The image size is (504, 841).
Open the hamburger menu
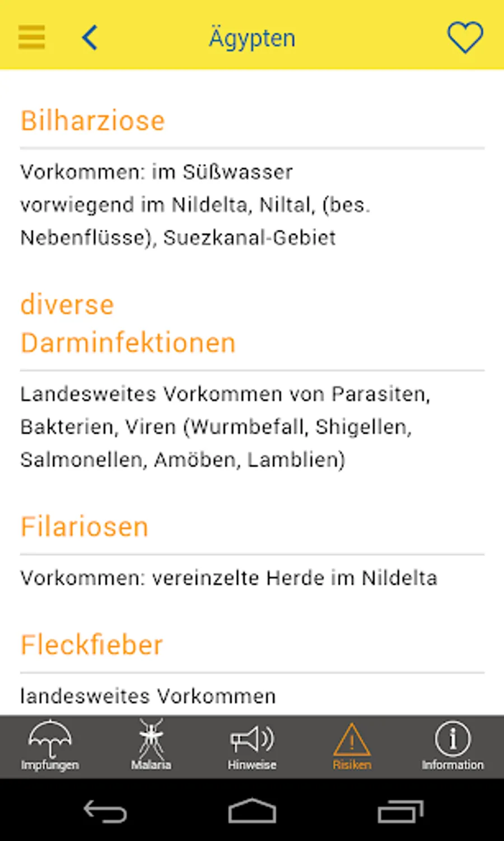31,37
